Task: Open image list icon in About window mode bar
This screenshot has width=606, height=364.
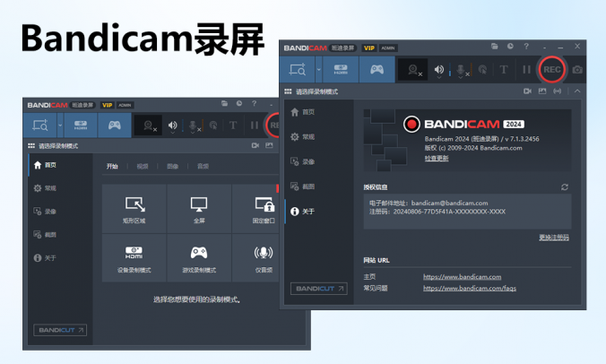Action: point(542,91)
